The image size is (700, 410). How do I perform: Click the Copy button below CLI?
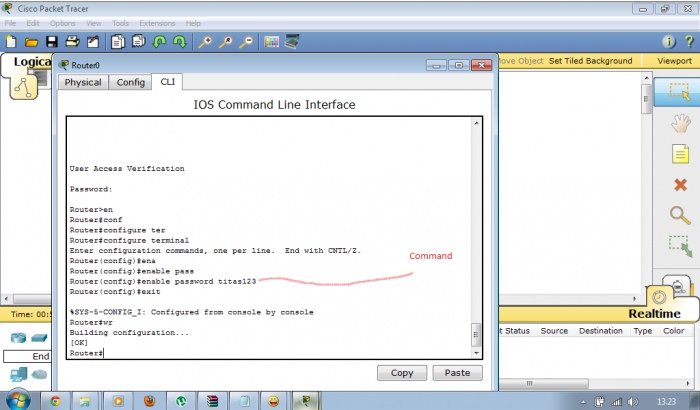(402, 373)
